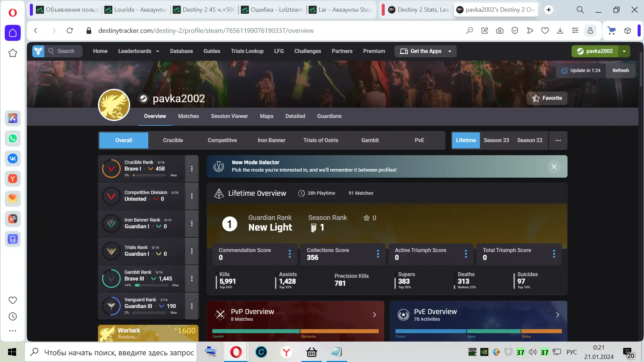The width and height of the screenshot is (644, 362).
Task: Open the browser extensions cube icon
Action: 628,31
